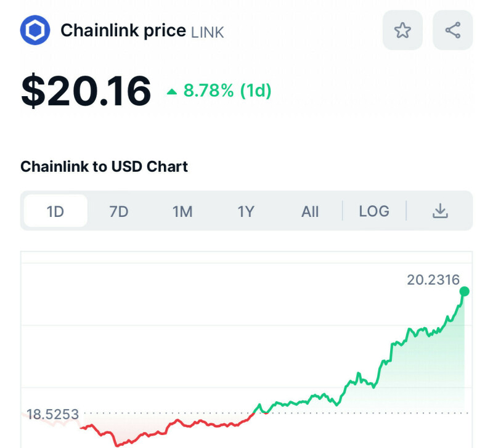Click the Chainlink hexagon logo

35,30
